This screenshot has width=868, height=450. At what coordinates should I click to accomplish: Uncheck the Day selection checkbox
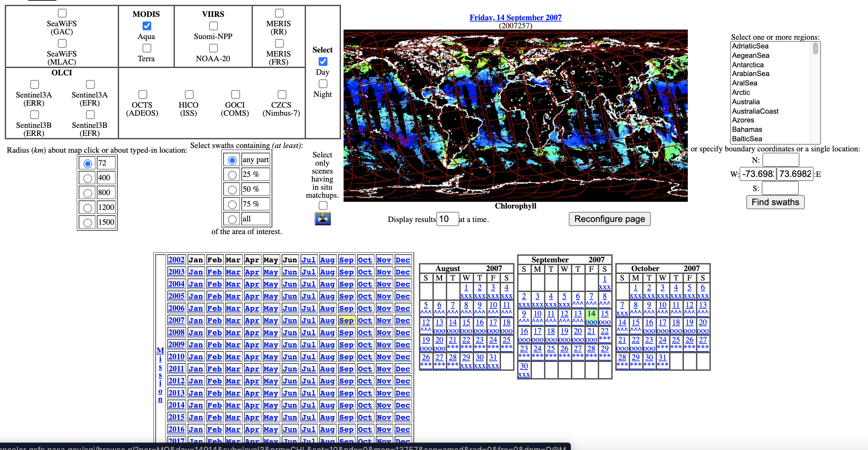323,62
